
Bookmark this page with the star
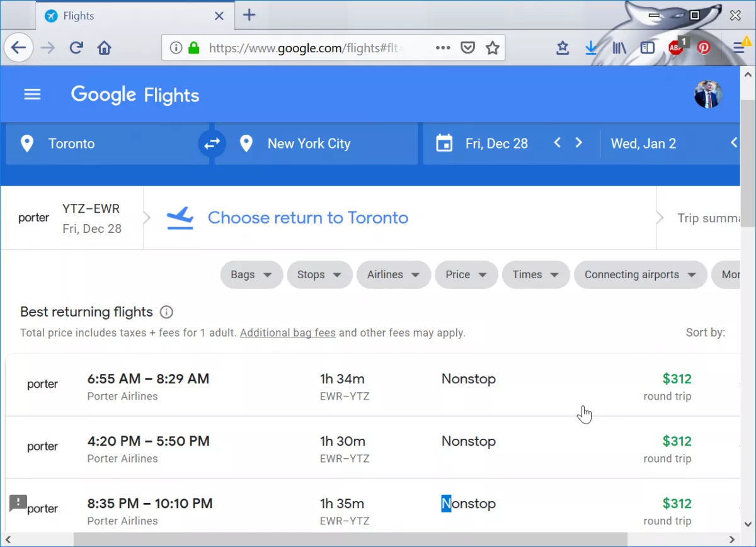pyautogui.click(x=493, y=48)
